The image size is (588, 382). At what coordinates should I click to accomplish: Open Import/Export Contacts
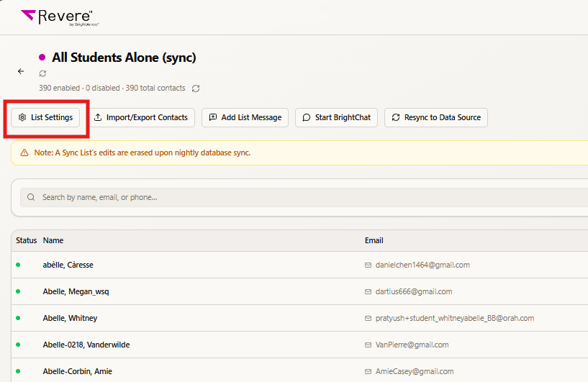(140, 118)
